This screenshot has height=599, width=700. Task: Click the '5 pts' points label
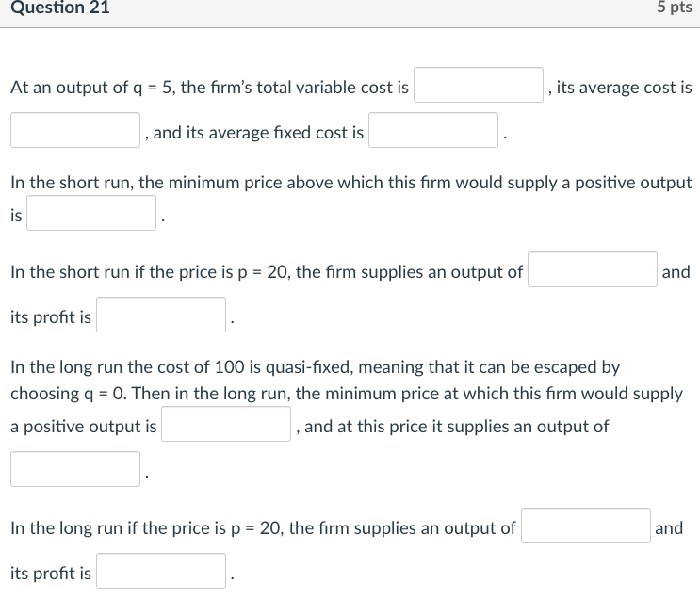click(674, 8)
